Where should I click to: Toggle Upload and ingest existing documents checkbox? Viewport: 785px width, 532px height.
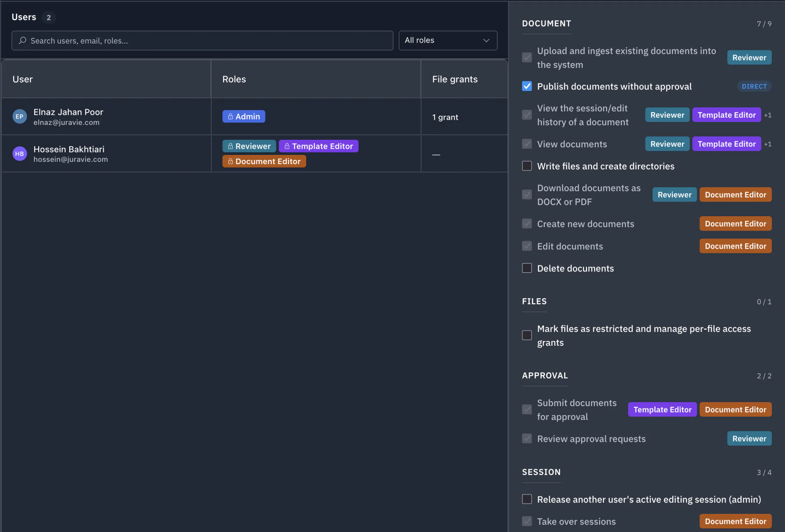(527, 57)
